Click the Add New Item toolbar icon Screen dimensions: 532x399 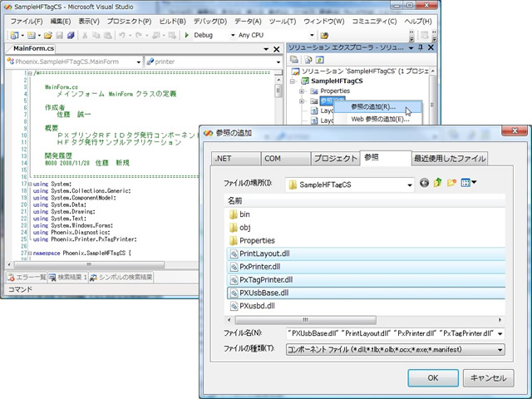pyautogui.click(x=32, y=35)
